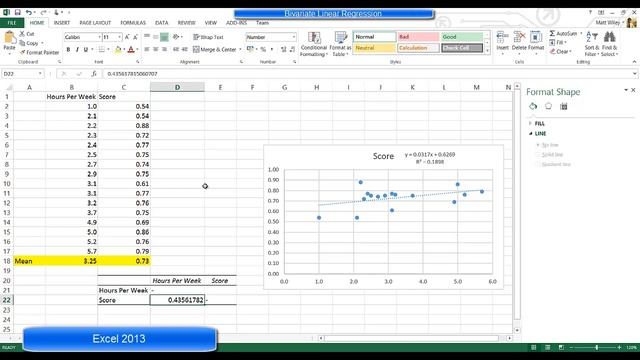The height and width of the screenshot is (360, 640).
Task: Open the Merge & Center dropdown arrow
Action: [x=240, y=49]
